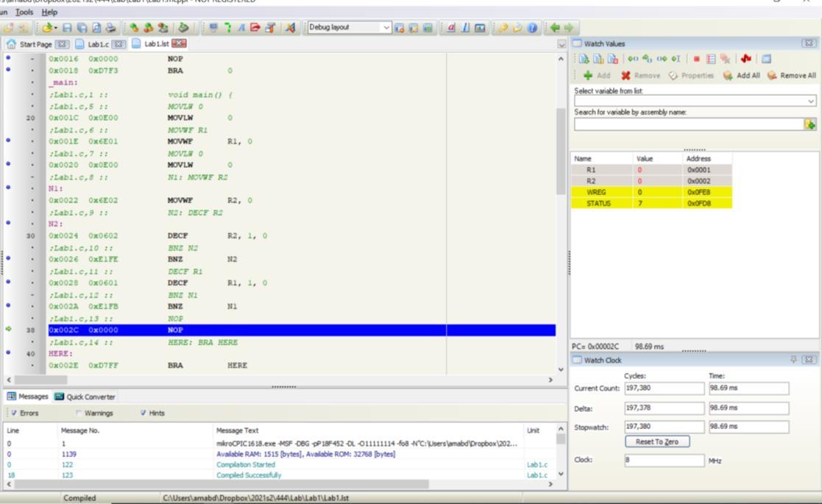Click the red export arrow toolbar icon
The width and height of the screenshot is (822, 504).
(255, 28)
